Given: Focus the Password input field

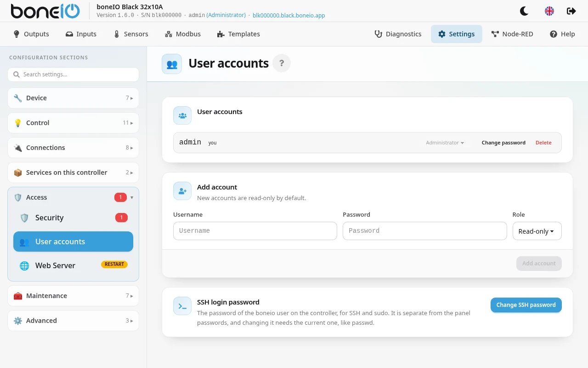Looking at the screenshot, I should [425, 231].
